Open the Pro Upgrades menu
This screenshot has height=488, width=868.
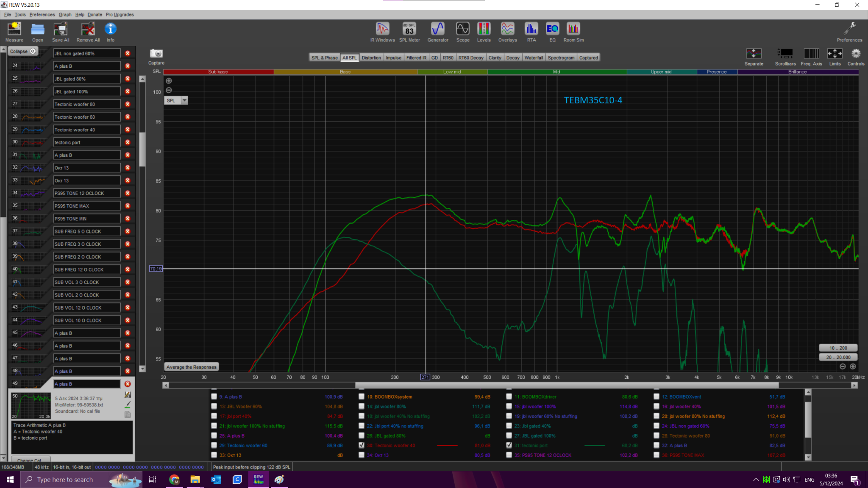click(120, 14)
